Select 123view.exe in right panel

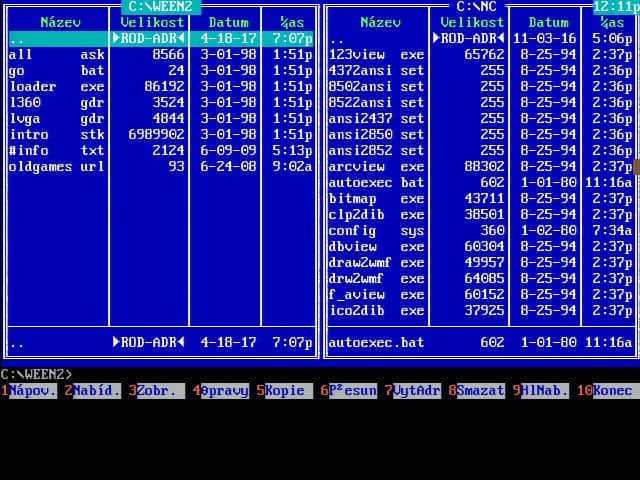(x=480, y=55)
